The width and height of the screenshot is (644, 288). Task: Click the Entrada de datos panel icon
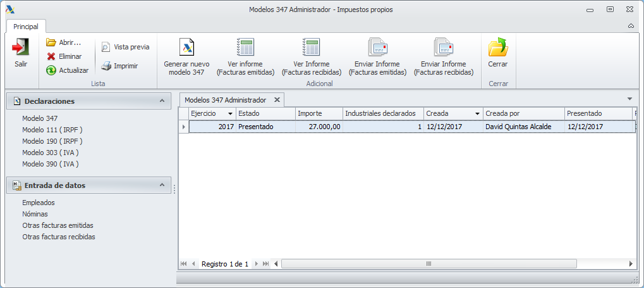click(x=16, y=185)
